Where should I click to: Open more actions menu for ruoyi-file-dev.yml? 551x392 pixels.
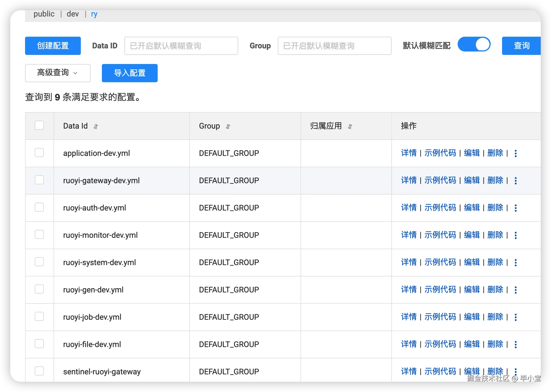(516, 344)
